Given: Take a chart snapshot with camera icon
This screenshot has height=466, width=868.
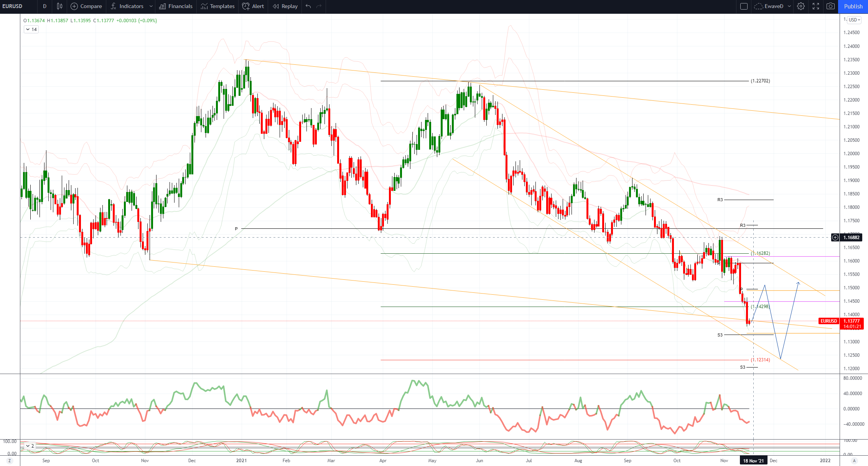Looking at the screenshot, I should pos(830,6).
